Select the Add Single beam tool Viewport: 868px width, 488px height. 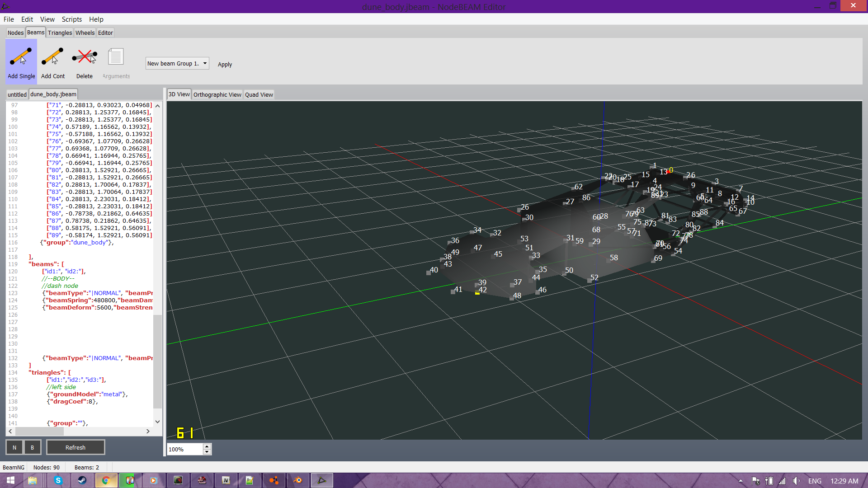(x=21, y=62)
